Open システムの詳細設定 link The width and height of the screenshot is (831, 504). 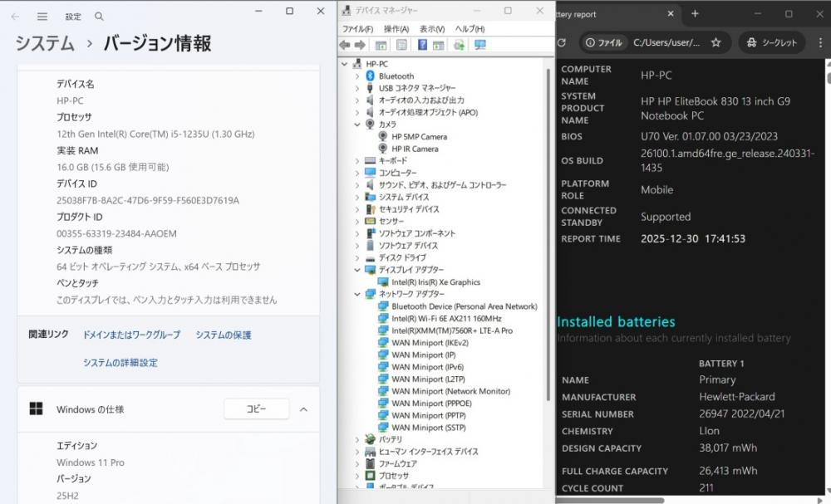pos(120,362)
